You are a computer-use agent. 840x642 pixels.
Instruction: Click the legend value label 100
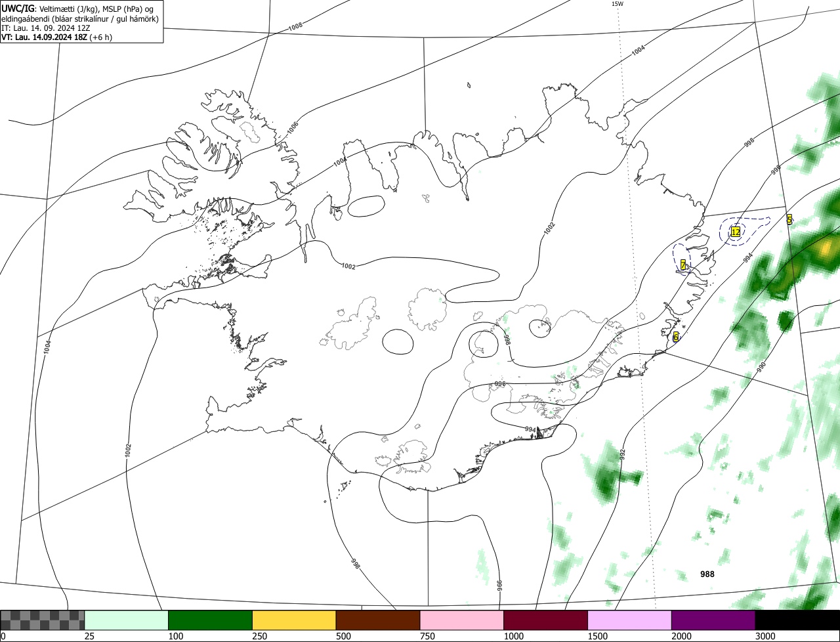point(175,636)
